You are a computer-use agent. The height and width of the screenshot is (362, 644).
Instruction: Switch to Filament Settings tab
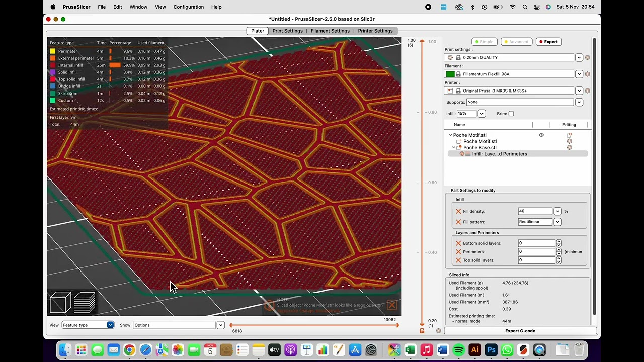pos(330,31)
